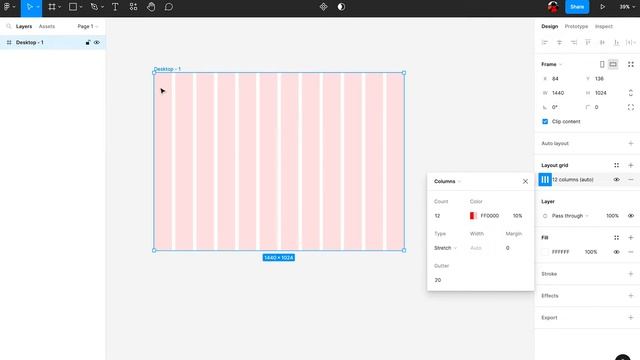The image size is (640, 360).
Task: Add an Effect with plus
Action: coord(631,296)
